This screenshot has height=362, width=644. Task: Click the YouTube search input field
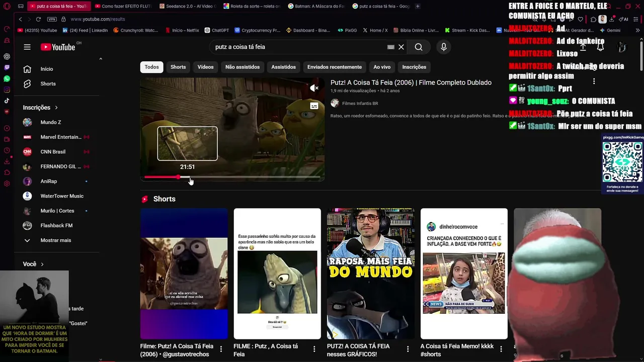point(299,47)
